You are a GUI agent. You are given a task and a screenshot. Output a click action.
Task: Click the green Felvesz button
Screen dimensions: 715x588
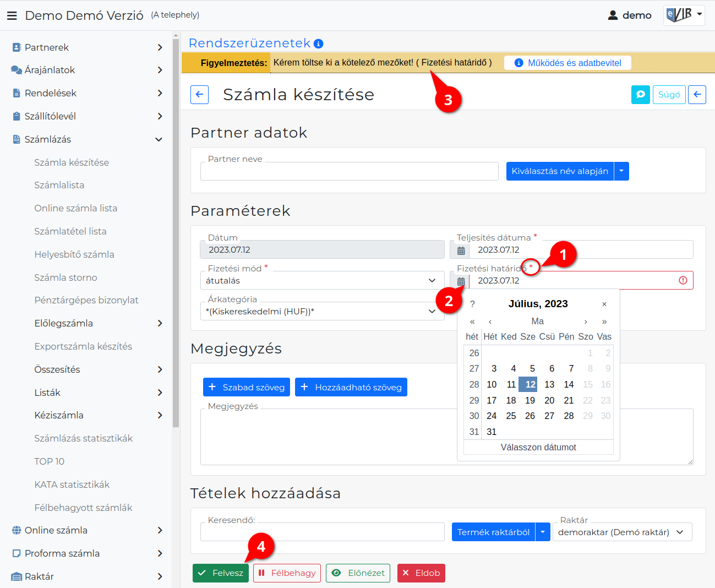(221, 573)
